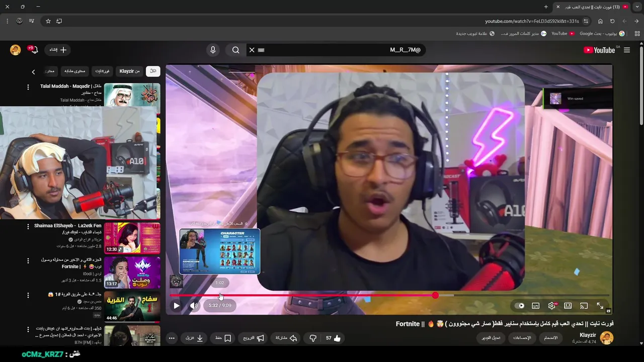This screenshot has height=362, width=644.
Task: Open the Chrome tab search dropdown arrow
Action: pos(637,7)
